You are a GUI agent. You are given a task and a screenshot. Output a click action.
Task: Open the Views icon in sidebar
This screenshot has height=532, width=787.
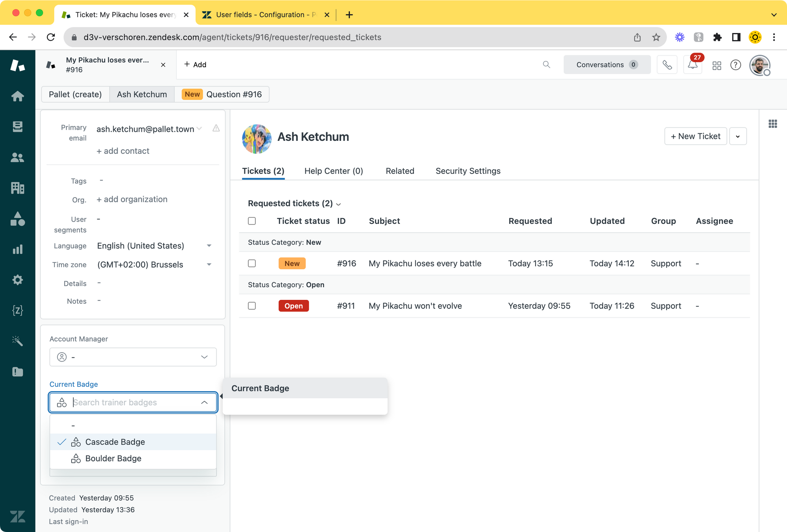tap(17, 127)
